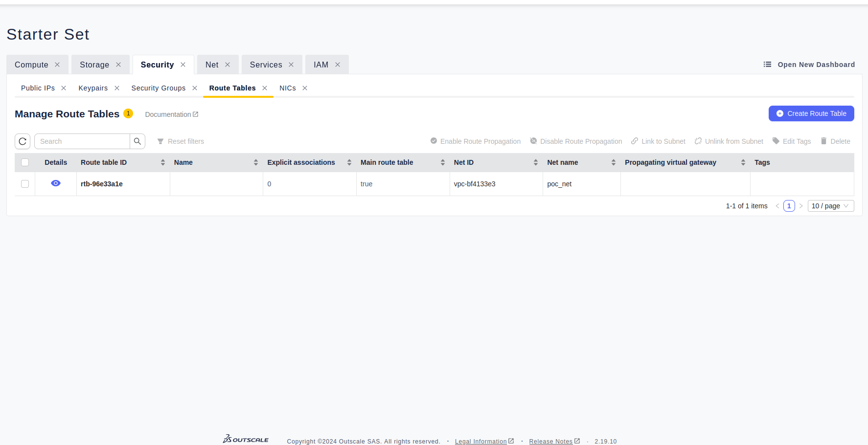Click into the Search input field

(x=82, y=141)
